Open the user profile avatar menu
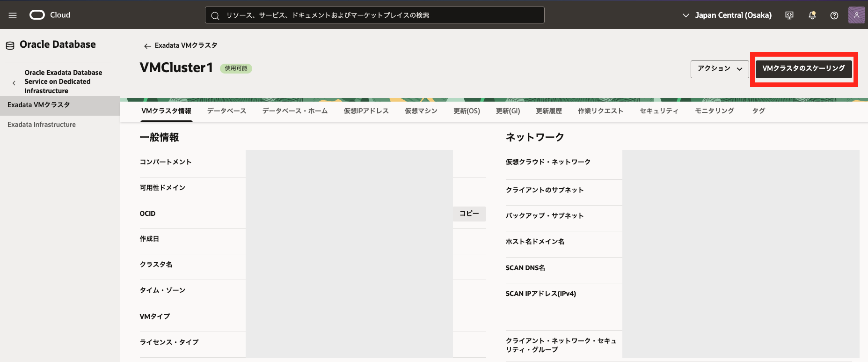 click(x=856, y=15)
